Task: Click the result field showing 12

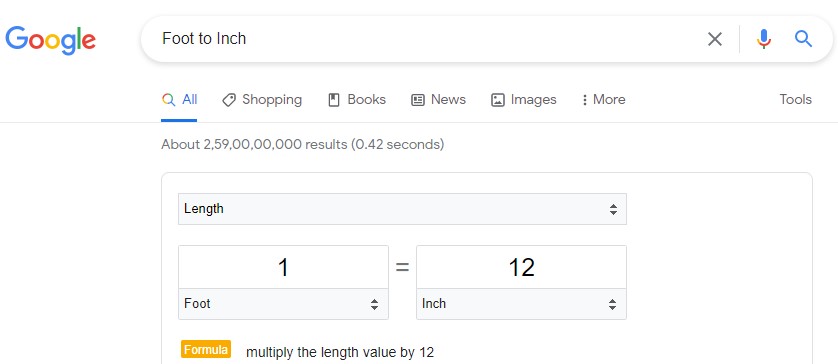Action: click(x=521, y=267)
